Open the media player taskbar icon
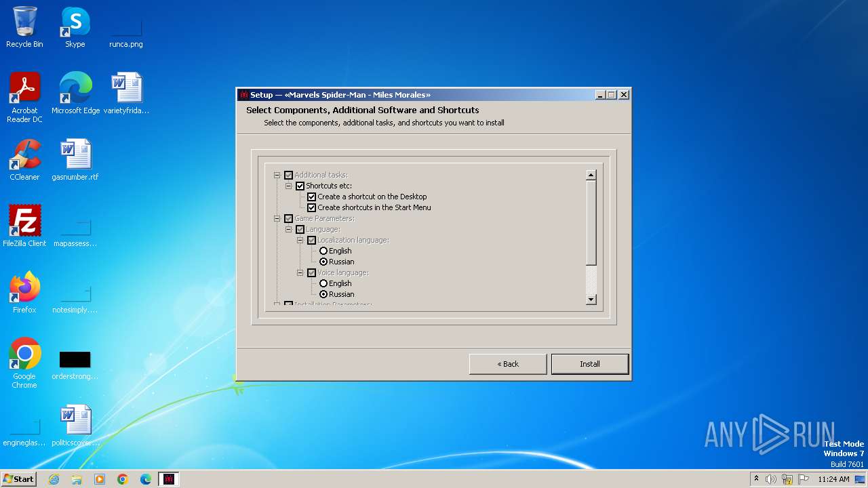This screenshot has width=868, height=488. [100, 479]
